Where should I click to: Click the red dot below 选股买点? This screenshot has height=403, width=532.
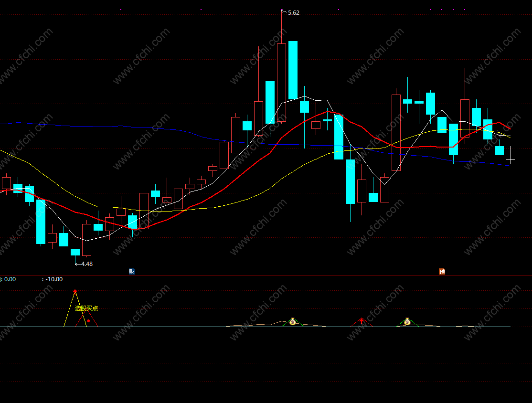pos(88,321)
